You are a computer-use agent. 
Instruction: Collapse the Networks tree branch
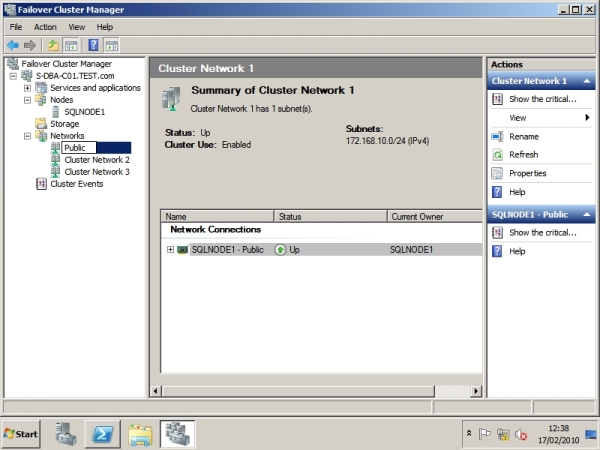coord(27,136)
